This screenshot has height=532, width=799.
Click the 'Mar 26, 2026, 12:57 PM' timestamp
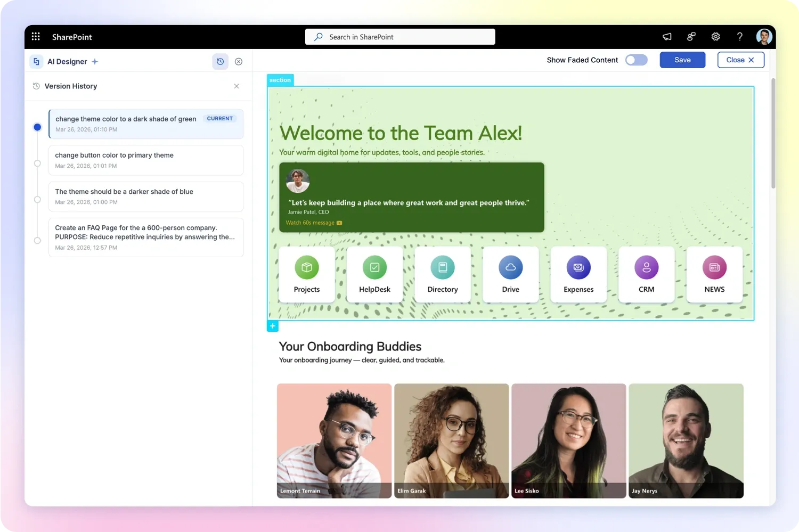tap(86, 248)
